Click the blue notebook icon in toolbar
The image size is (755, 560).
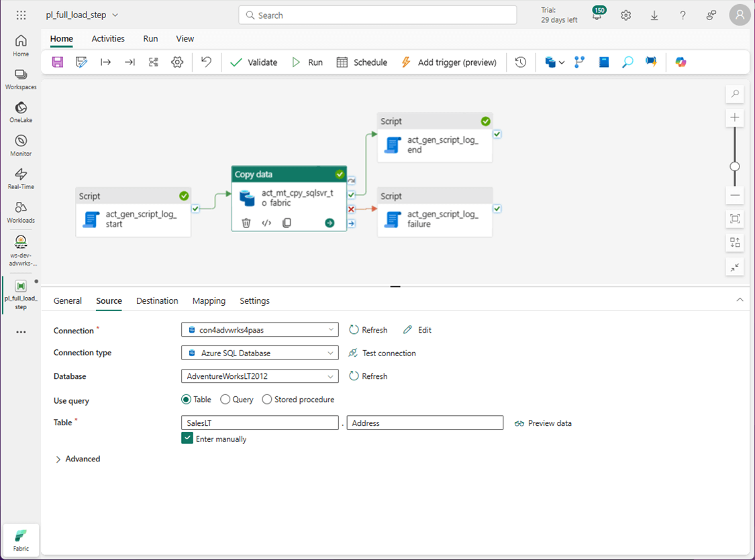coord(604,62)
